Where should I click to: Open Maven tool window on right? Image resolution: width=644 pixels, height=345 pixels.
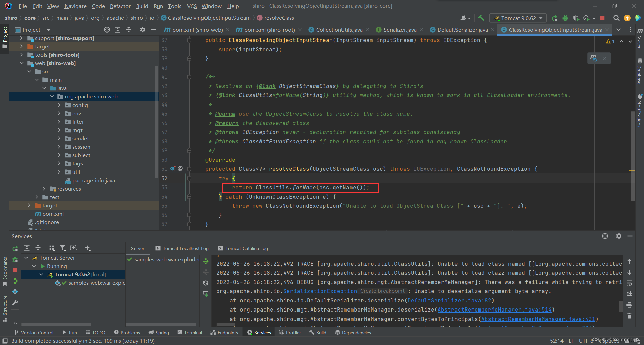tap(640, 40)
